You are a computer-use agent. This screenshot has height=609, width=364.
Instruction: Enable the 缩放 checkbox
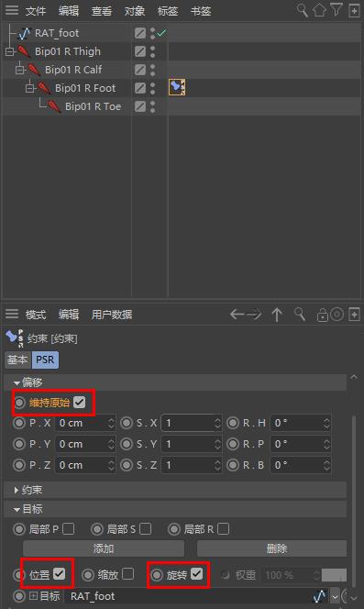tap(127, 573)
